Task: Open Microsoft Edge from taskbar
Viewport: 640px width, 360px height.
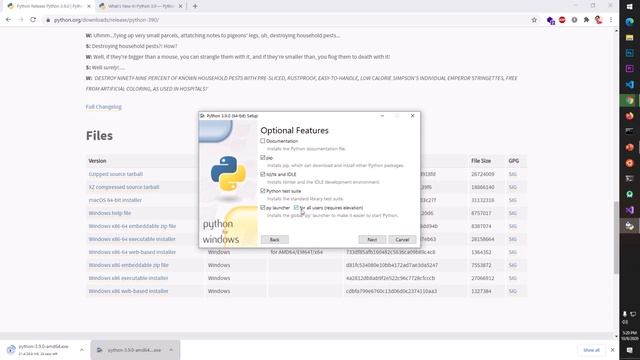Action: [x=629, y=22]
